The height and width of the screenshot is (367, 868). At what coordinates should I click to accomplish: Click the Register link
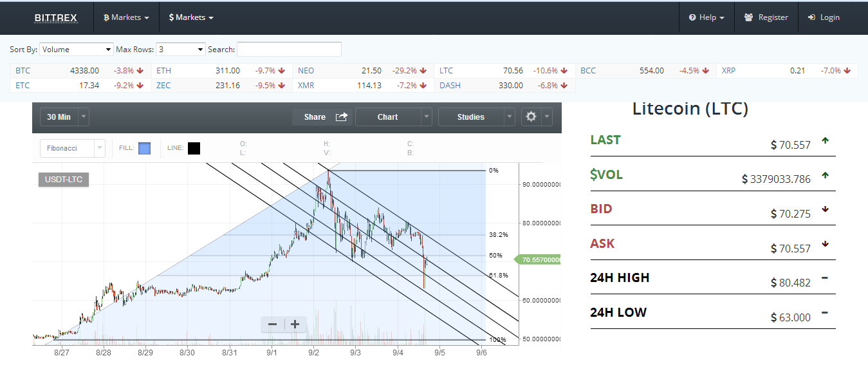click(766, 17)
